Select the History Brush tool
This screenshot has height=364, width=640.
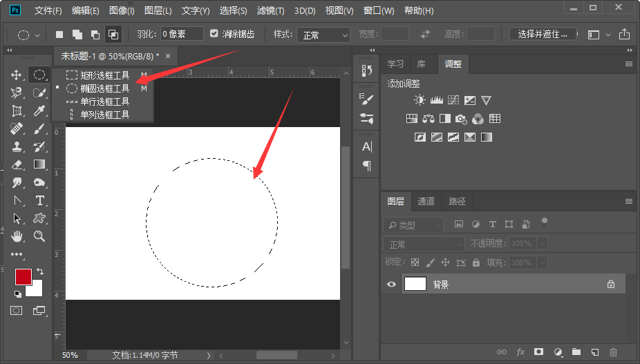click(x=39, y=146)
